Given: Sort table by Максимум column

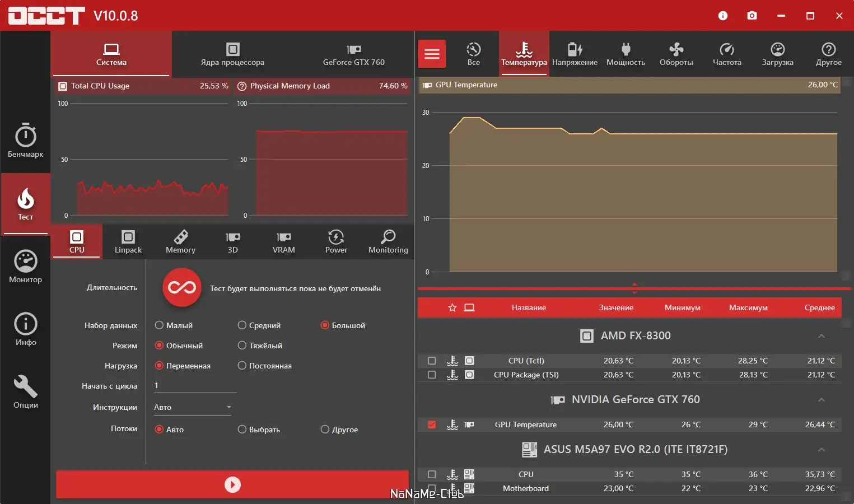Looking at the screenshot, I should tap(748, 307).
